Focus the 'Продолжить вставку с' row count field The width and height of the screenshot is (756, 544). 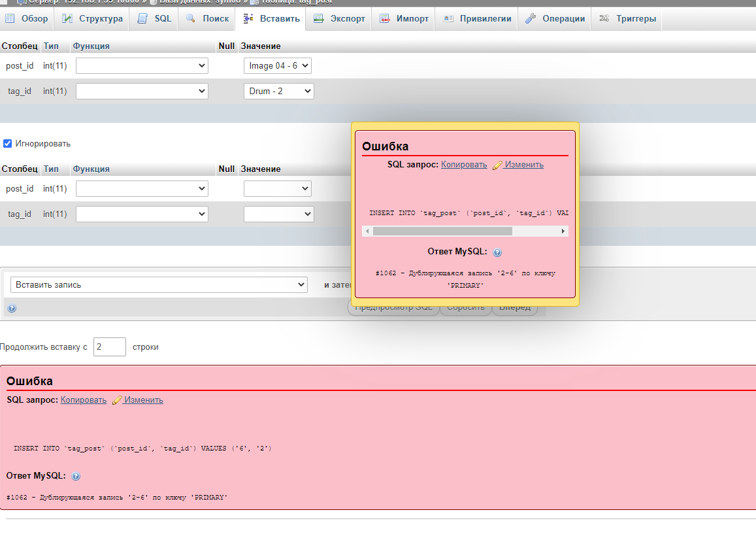pyautogui.click(x=110, y=347)
